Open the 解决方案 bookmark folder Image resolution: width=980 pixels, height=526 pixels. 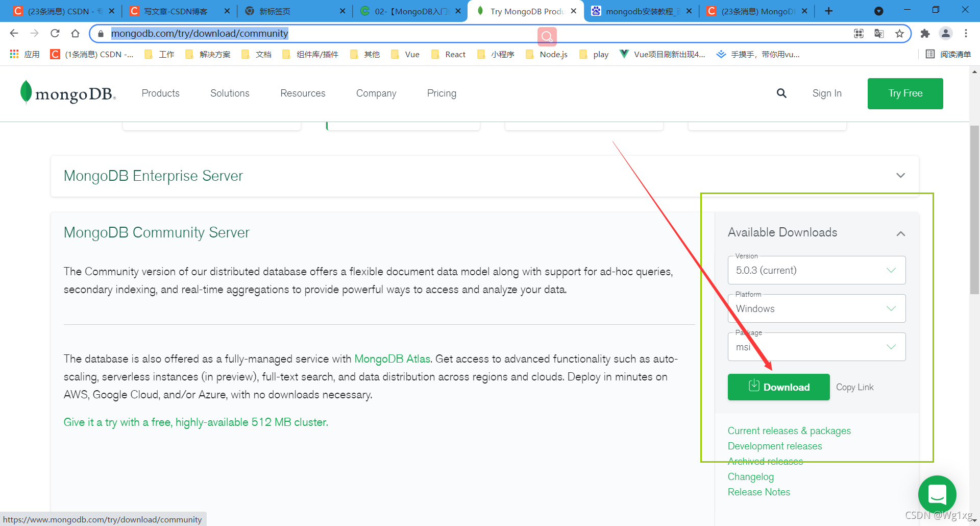[208, 54]
